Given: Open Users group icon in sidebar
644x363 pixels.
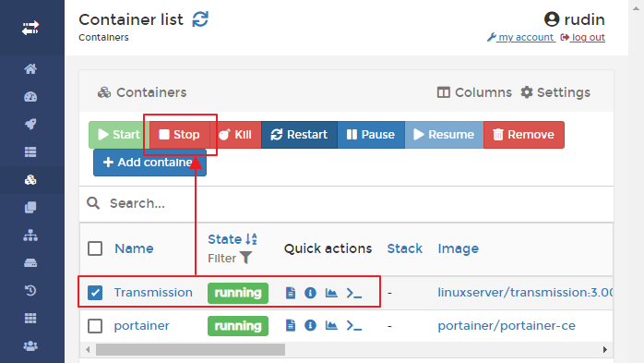Looking at the screenshot, I should 30,346.
